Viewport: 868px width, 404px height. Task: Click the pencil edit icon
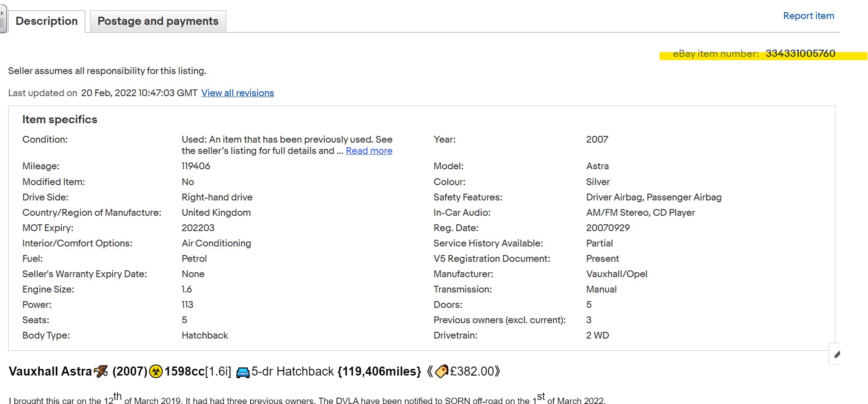[x=836, y=354]
